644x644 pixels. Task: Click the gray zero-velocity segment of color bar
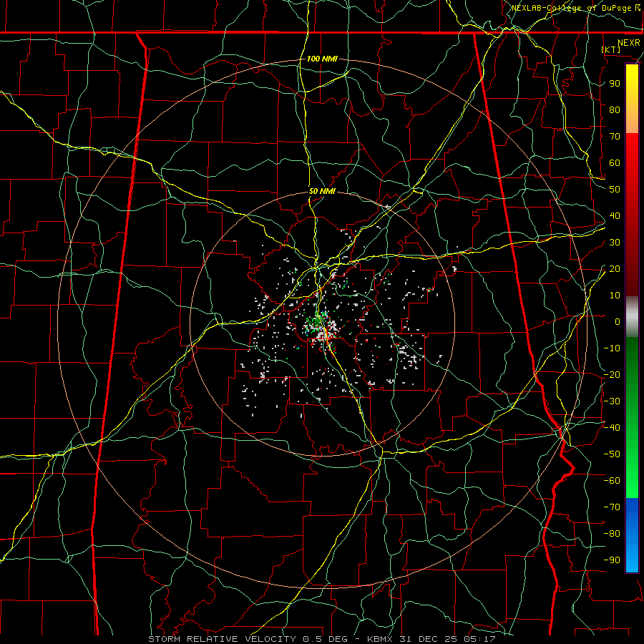632,317
